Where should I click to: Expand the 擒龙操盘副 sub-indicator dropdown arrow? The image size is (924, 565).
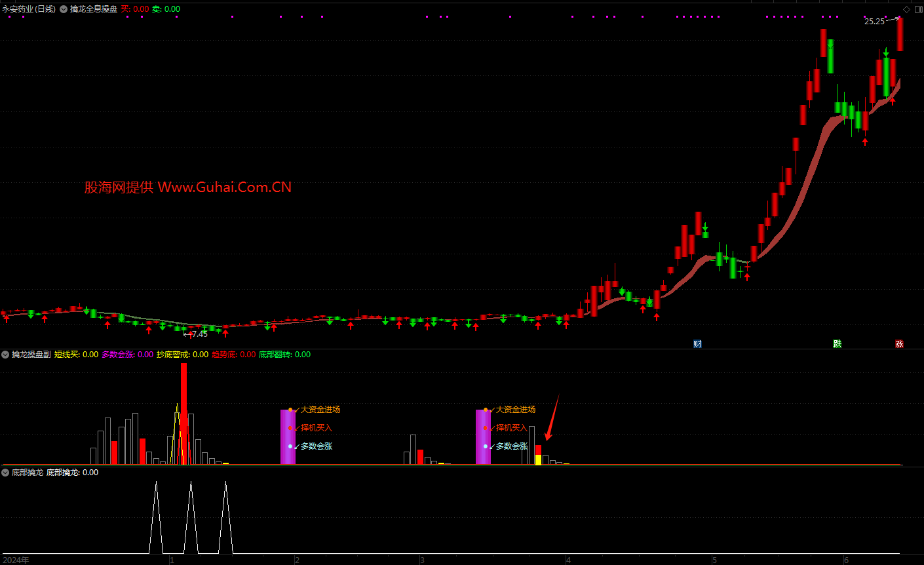click(5, 355)
